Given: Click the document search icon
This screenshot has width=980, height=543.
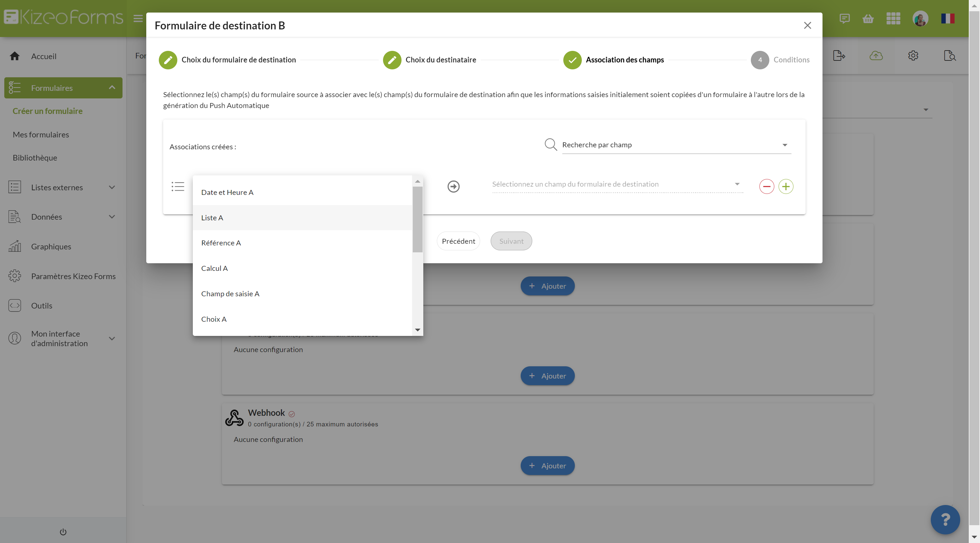Looking at the screenshot, I should pyautogui.click(x=950, y=55).
